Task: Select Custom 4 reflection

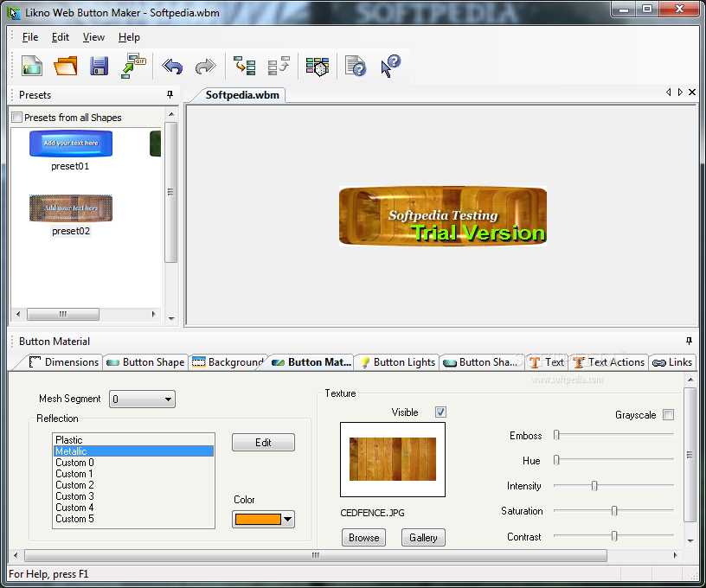Action: coord(134,508)
